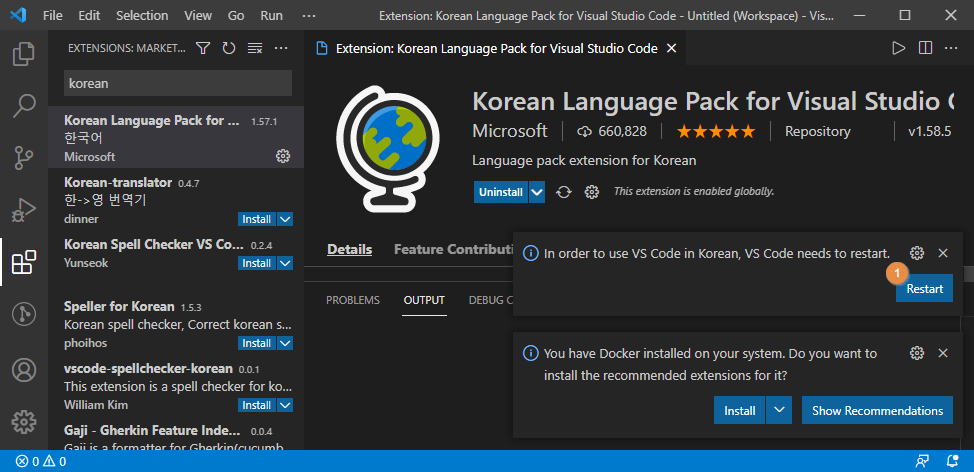Image resolution: width=974 pixels, height=472 pixels.
Task: Clear extensions search results icon
Action: coord(255,48)
